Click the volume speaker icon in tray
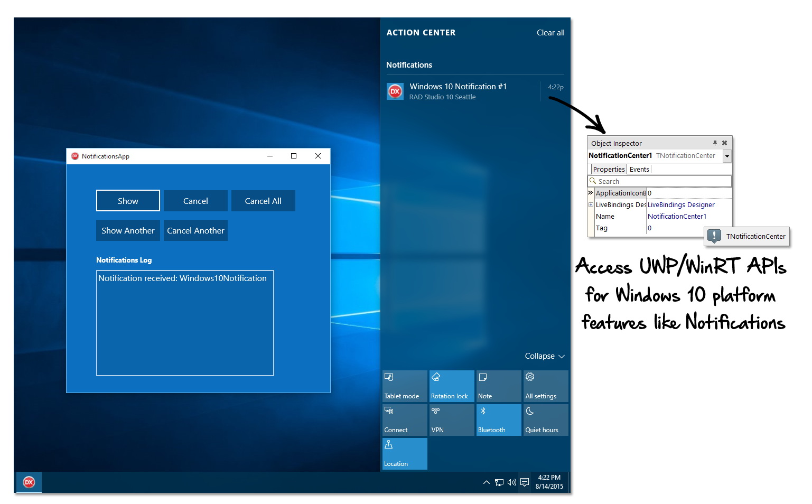The height and width of the screenshot is (504, 812). [x=512, y=482]
